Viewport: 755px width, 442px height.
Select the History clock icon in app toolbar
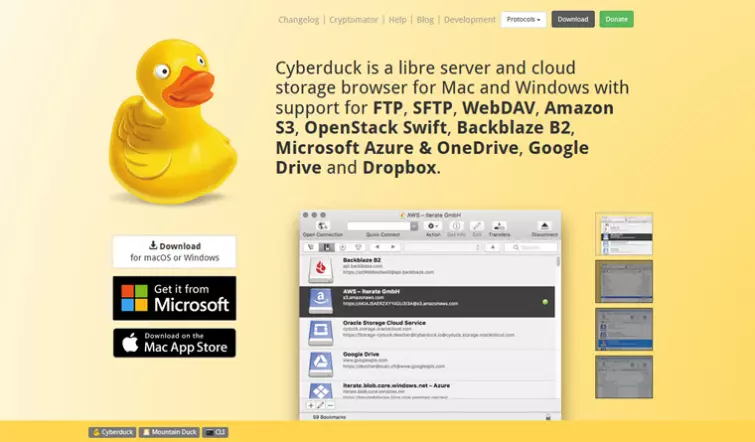[343, 247]
